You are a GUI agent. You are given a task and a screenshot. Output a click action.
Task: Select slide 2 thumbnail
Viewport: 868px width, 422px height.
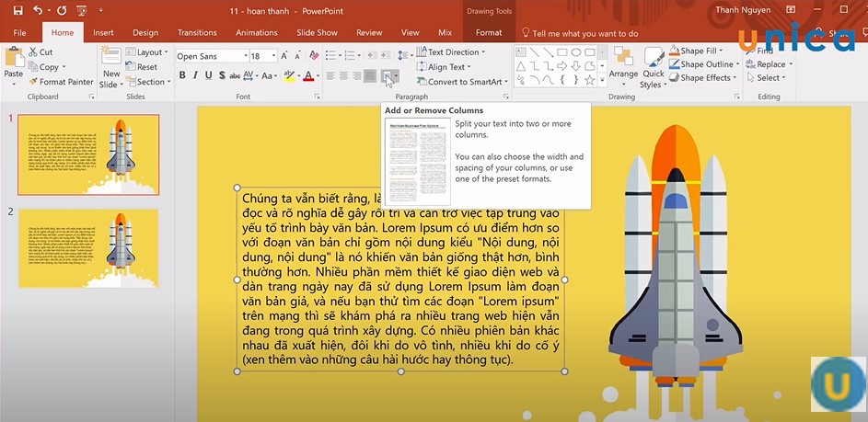click(88, 248)
